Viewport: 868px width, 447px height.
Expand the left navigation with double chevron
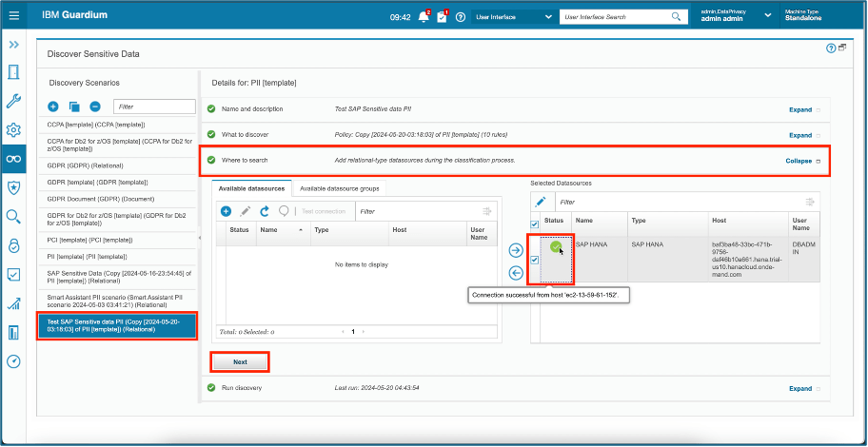(x=14, y=45)
